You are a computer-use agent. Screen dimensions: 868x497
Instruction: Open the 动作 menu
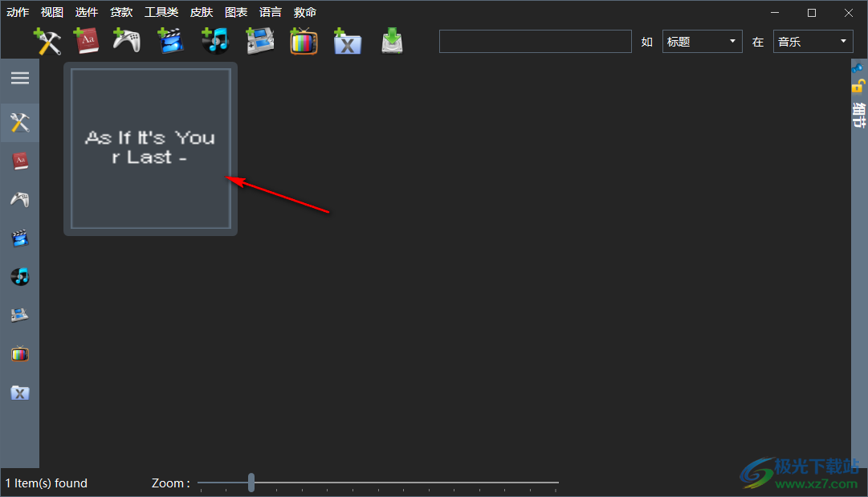[x=18, y=12]
